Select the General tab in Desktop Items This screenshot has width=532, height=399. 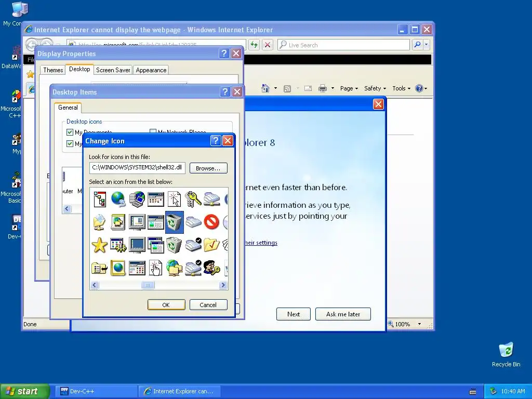coord(68,108)
